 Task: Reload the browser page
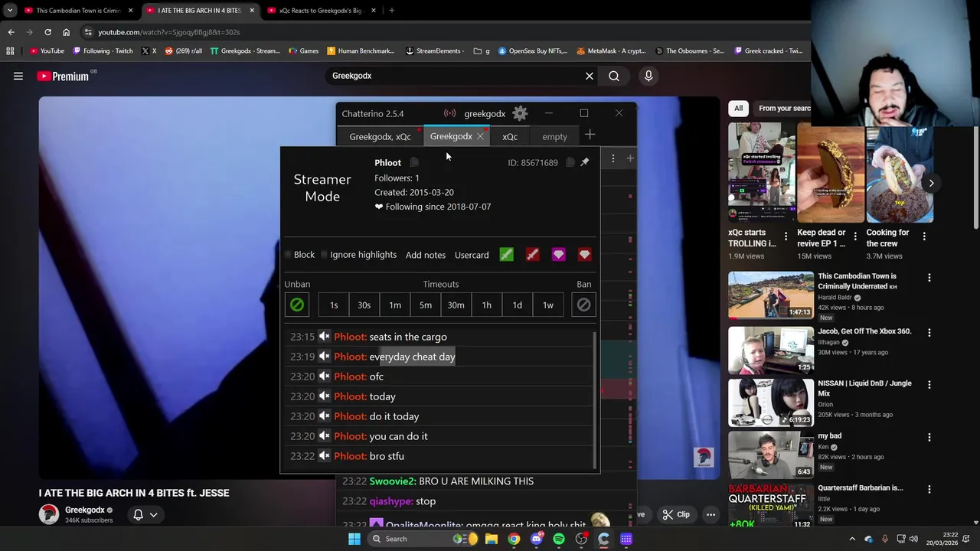[x=47, y=32]
